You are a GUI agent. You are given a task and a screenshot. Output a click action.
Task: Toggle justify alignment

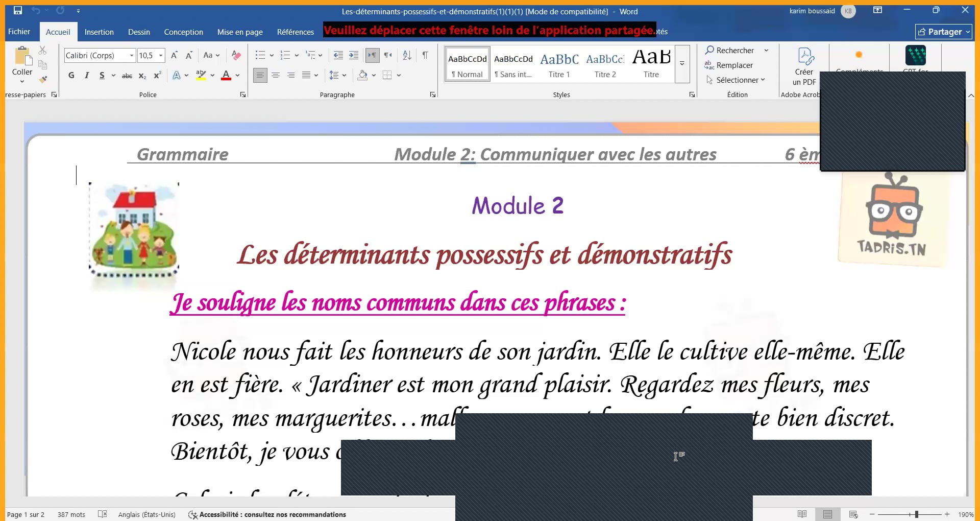point(306,76)
